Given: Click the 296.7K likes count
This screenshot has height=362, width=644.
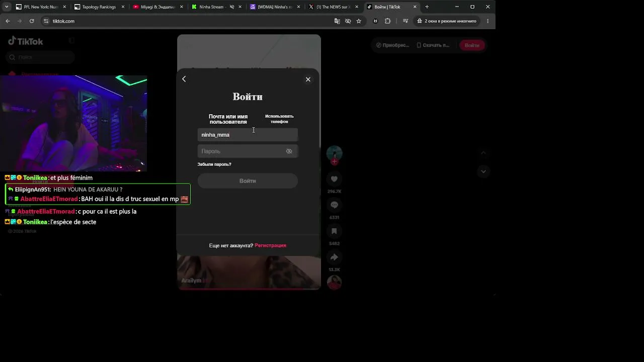Looking at the screenshot, I should 334,192.
